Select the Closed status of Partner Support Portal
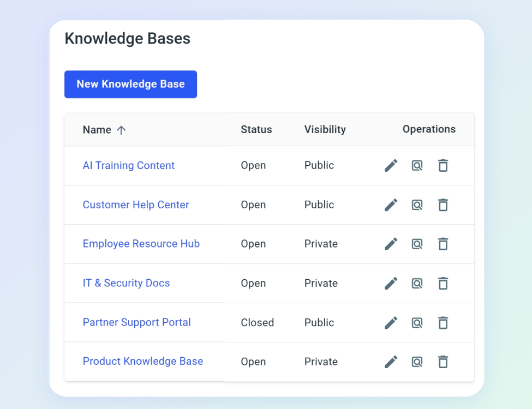Screen dimensions: 532x409 coord(257,322)
